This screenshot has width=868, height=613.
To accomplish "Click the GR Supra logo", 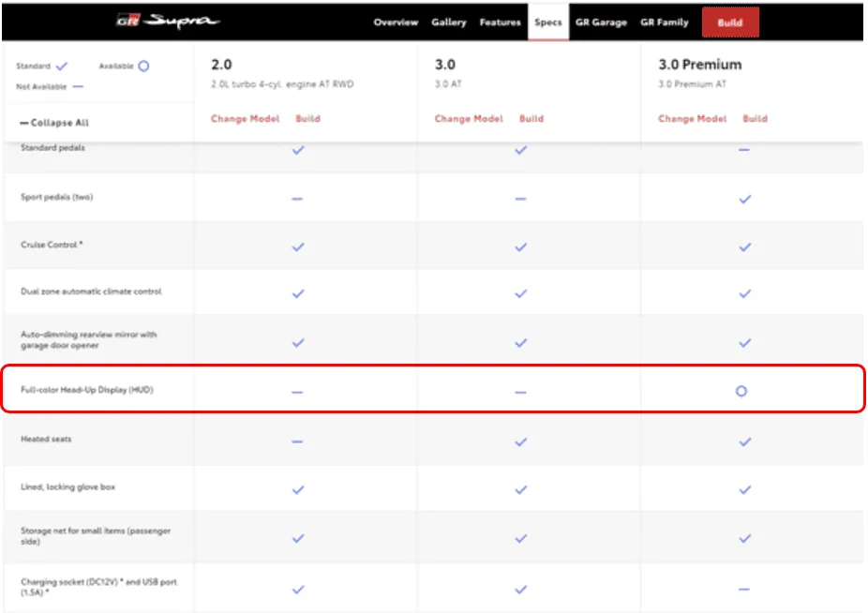I will click(x=168, y=21).
